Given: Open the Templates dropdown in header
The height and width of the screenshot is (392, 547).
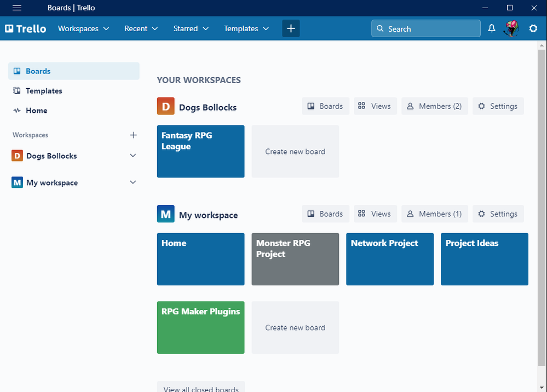Looking at the screenshot, I should (x=246, y=28).
